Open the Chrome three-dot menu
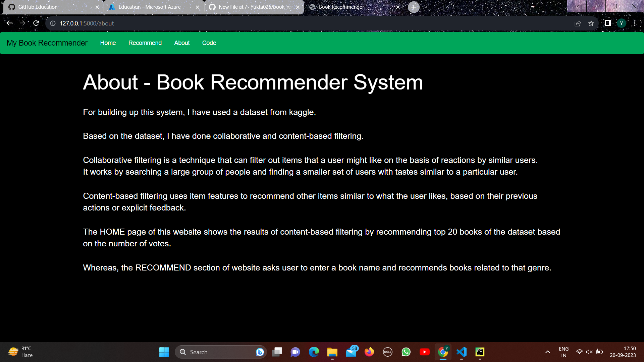Screen dimensions: 644x362 click(x=635, y=23)
